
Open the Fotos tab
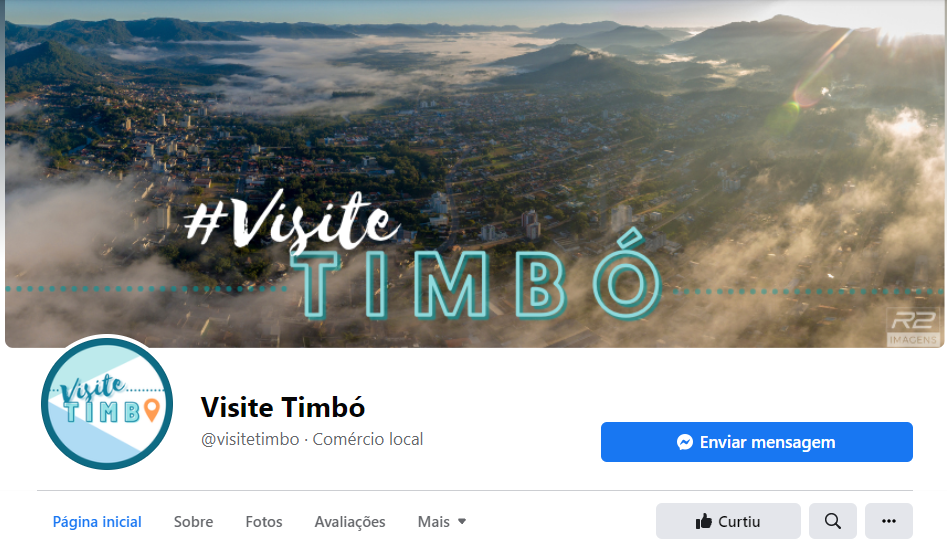click(x=264, y=522)
